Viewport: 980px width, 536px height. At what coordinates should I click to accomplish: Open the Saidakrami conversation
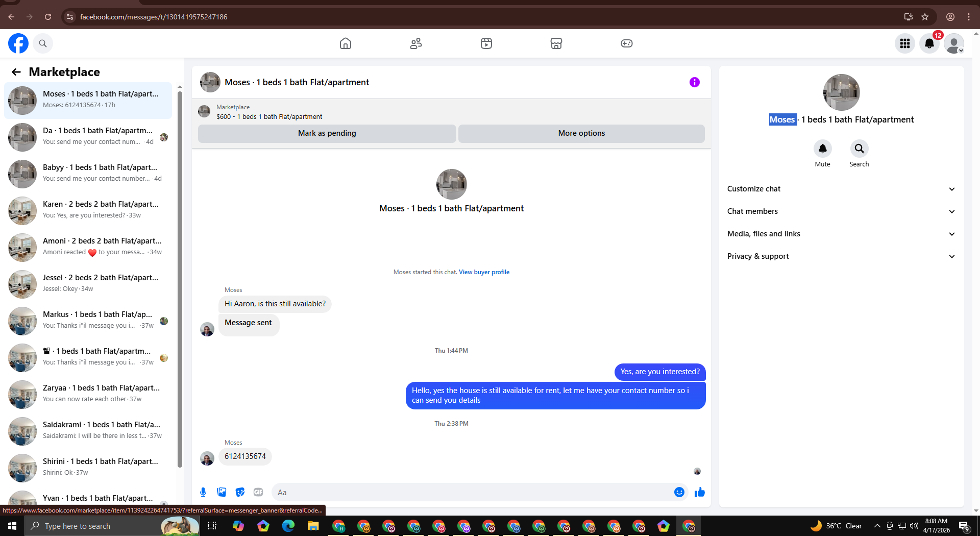click(88, 431)
